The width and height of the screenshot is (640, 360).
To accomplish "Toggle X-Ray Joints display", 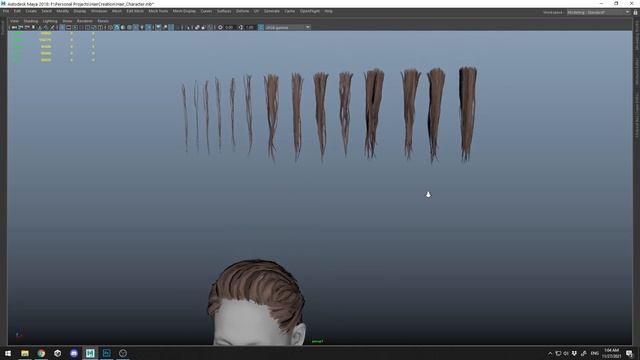I will 210,27.
